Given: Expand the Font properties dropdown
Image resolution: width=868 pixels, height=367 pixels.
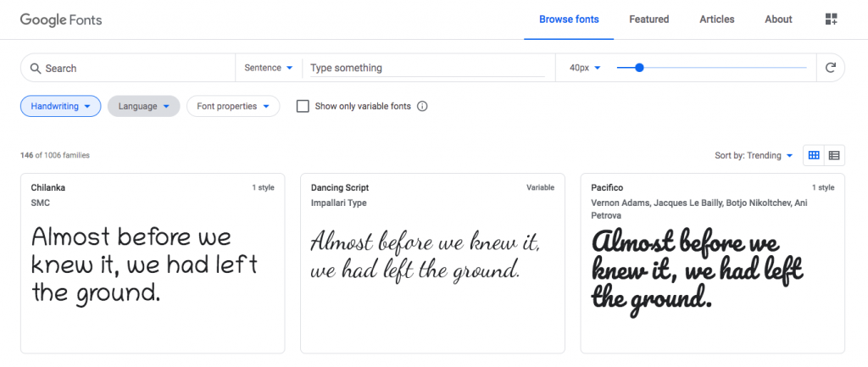Looking at the screenshot, I should coord(233,106).
